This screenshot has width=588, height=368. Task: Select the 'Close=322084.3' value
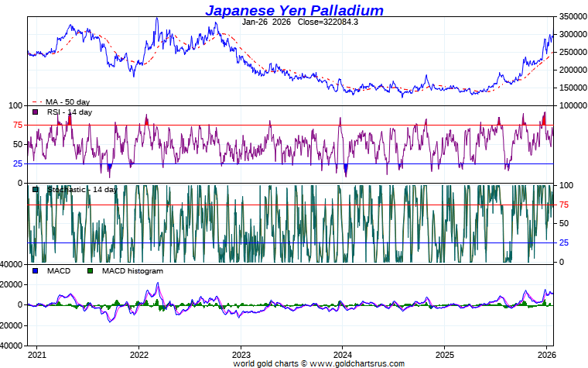(x=328, y=22)
